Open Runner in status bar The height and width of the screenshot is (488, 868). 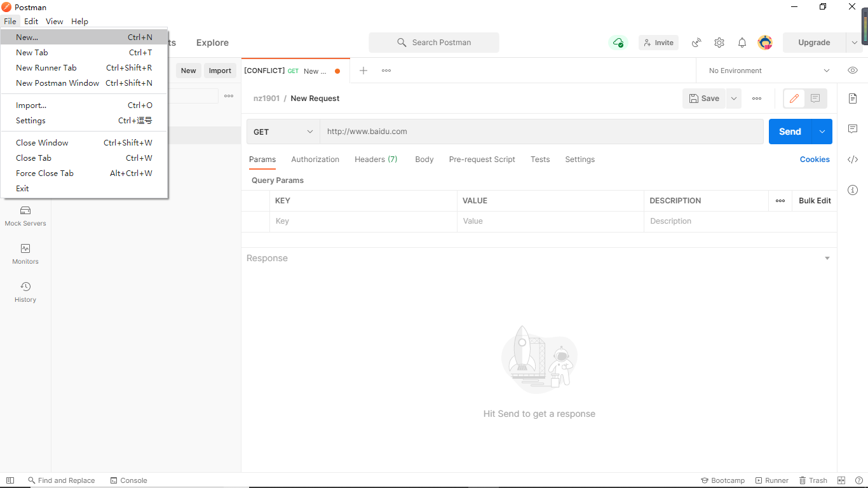[x=772, y=480]
